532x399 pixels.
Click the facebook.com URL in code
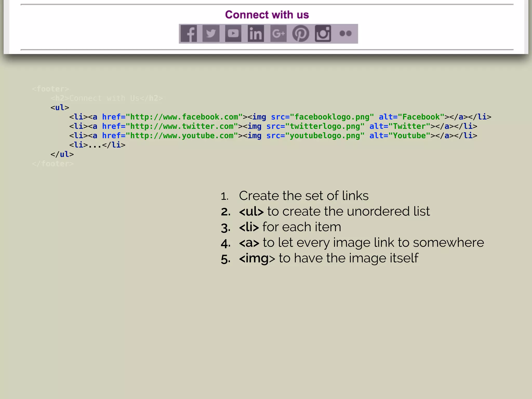click(184, 117)
